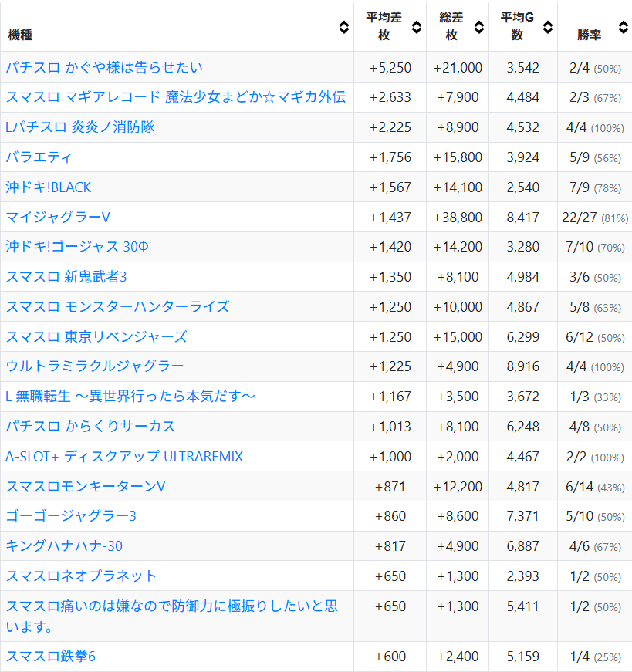This screenshot has height=672, width=632.
Task: Click the 平均差枚 column header text
Action: (384, 26)
